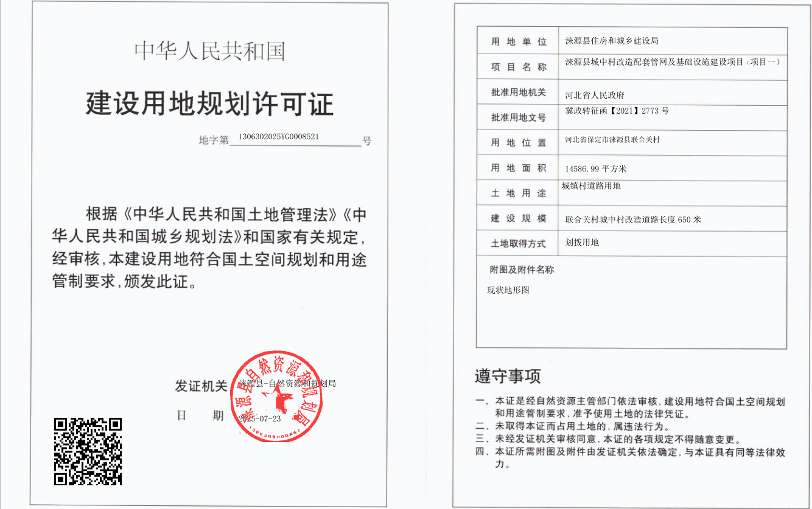Click the 发证机关 label
The width and height of the screenshot is (812, 509).
point(201,386)
